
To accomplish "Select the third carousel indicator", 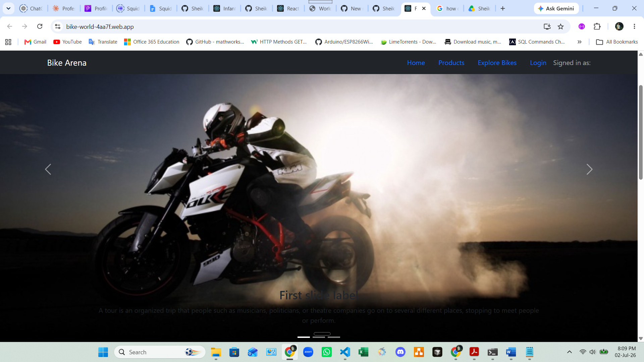I will [334, 337].
